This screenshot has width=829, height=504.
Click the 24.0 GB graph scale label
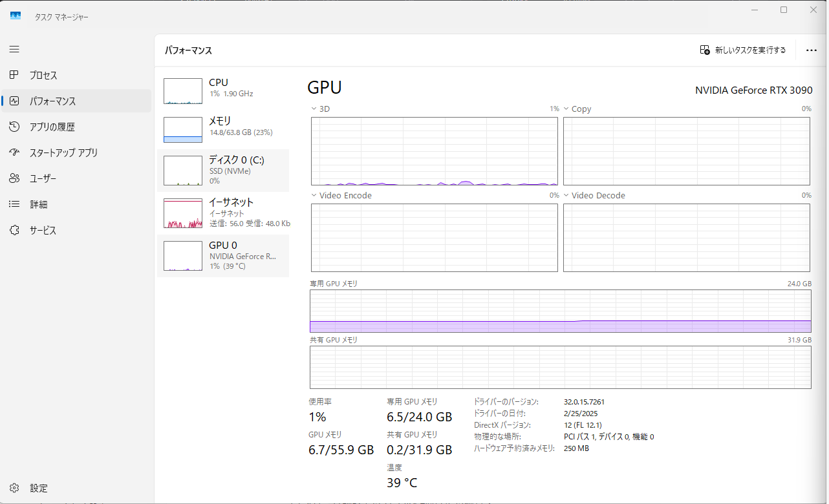pos(799,284)
